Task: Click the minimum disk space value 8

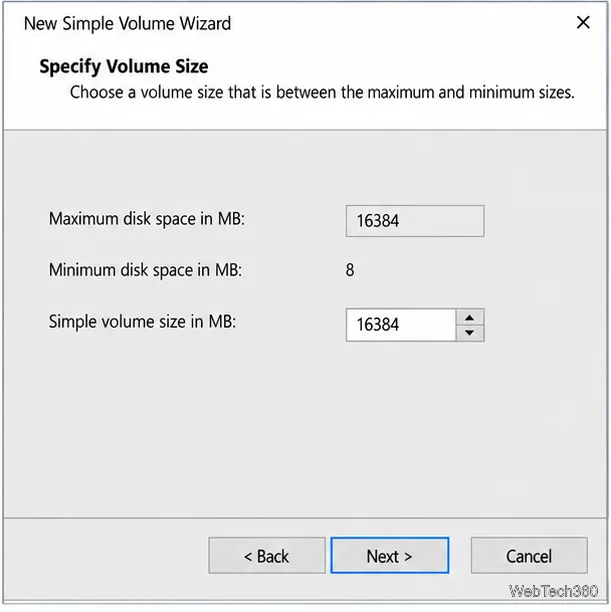Action: 350,270
